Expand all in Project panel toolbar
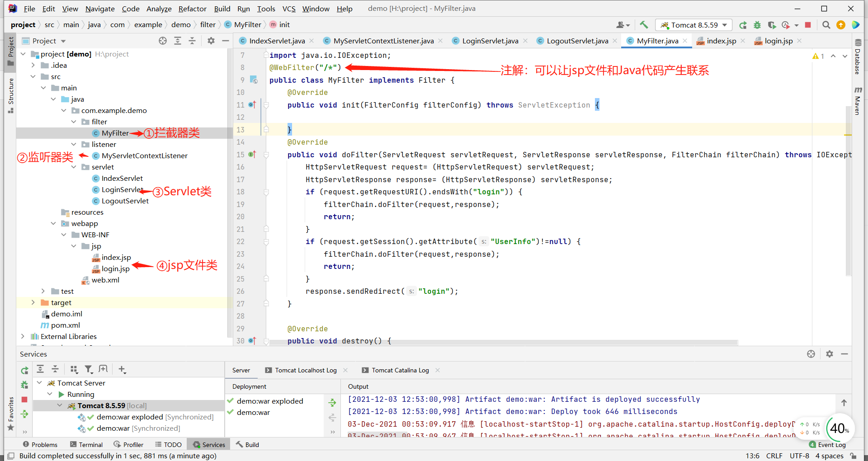The image size is (868, 461). click(178, 41)
